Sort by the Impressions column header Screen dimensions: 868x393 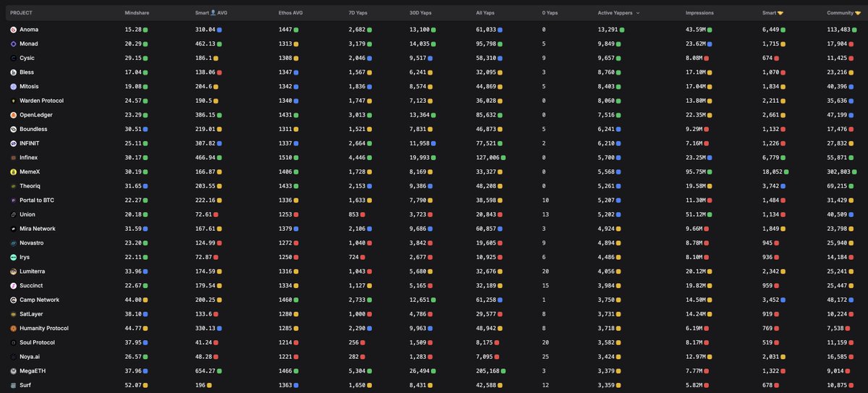click(699, 13)
